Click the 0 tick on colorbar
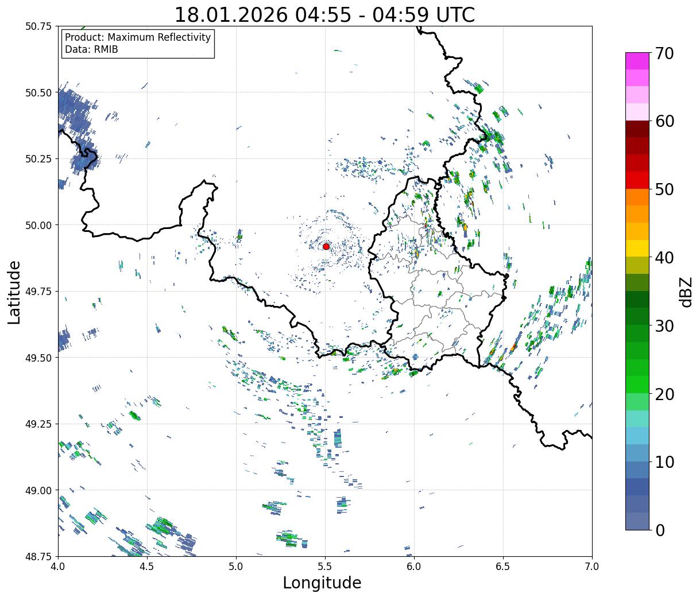Screen dimensions: 700x597 pyautogui.click(x=659, y=530)
